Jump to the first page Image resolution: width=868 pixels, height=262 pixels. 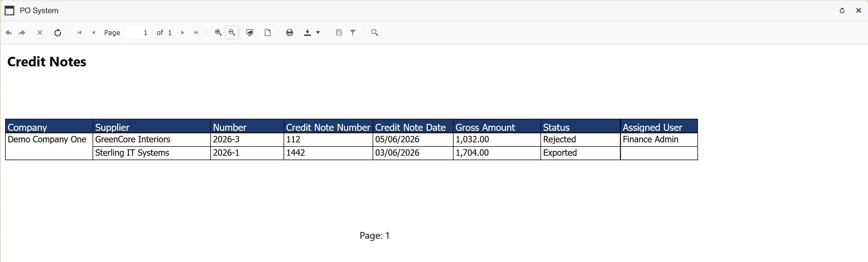(79, 33)
